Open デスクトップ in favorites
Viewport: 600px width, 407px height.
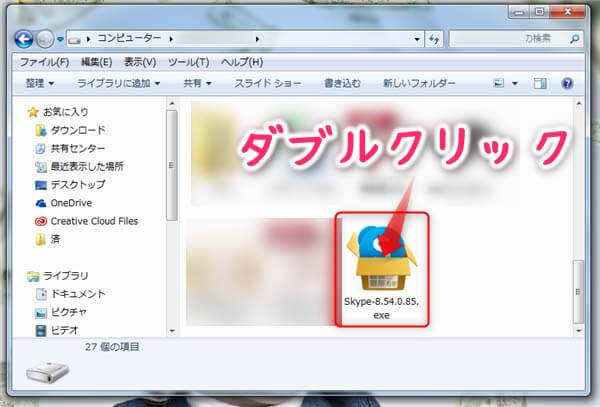click(x=78, y=184)
